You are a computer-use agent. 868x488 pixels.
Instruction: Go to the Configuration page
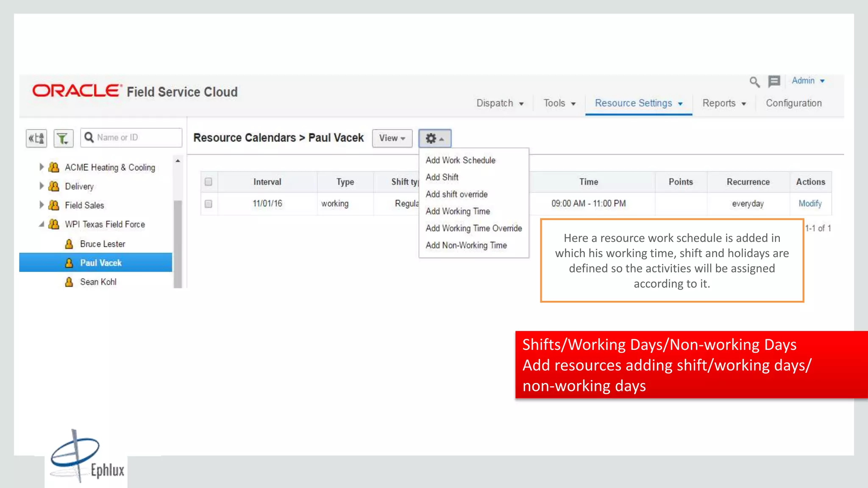(x=793, y=103)
